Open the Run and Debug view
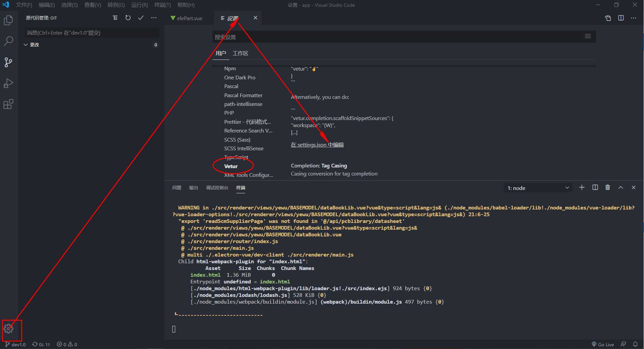This screenshot has width=644, height=349. pos(8,83)
